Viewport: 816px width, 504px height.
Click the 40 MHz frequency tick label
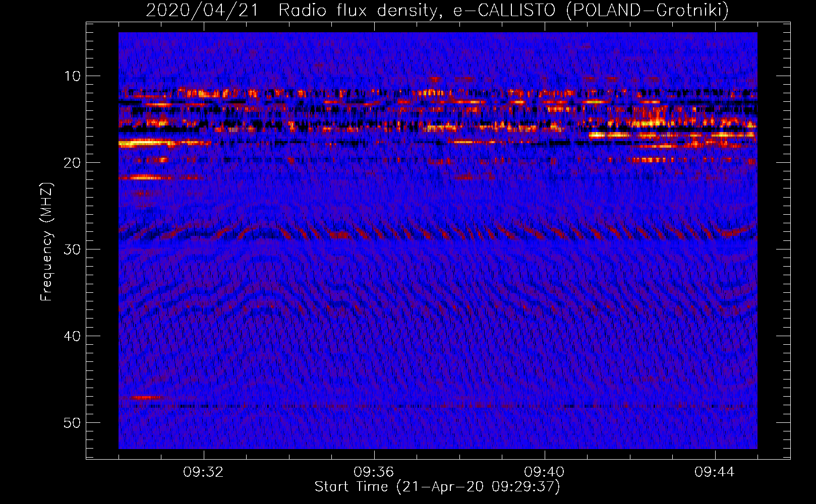point(72,336)
